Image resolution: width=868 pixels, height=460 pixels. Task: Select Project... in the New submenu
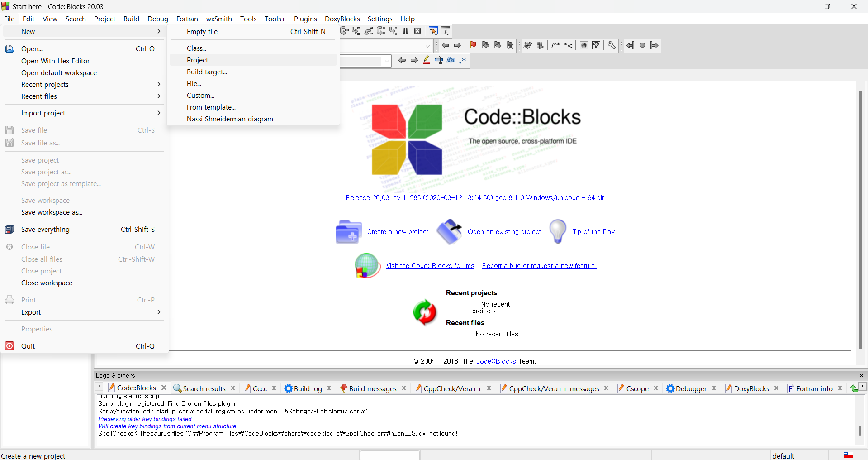click(x=253, y=60)
